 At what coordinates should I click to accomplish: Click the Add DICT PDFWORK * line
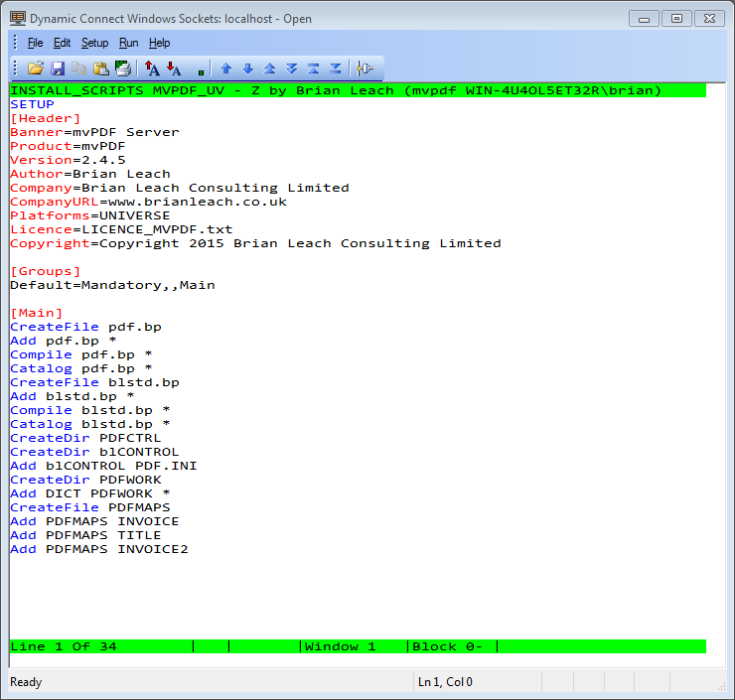pyautogui.click(x=90, y=493)
